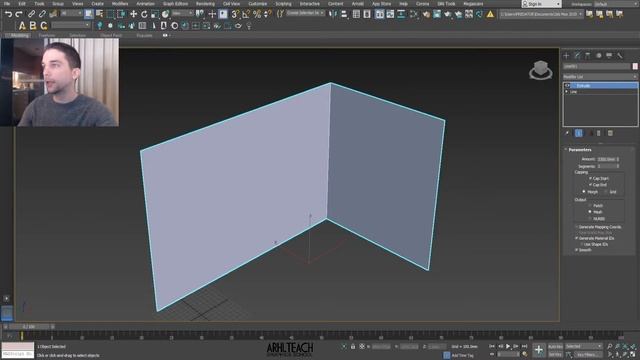Open the Modifiers menu
The image size is (640, 360).
pos(120,4)
